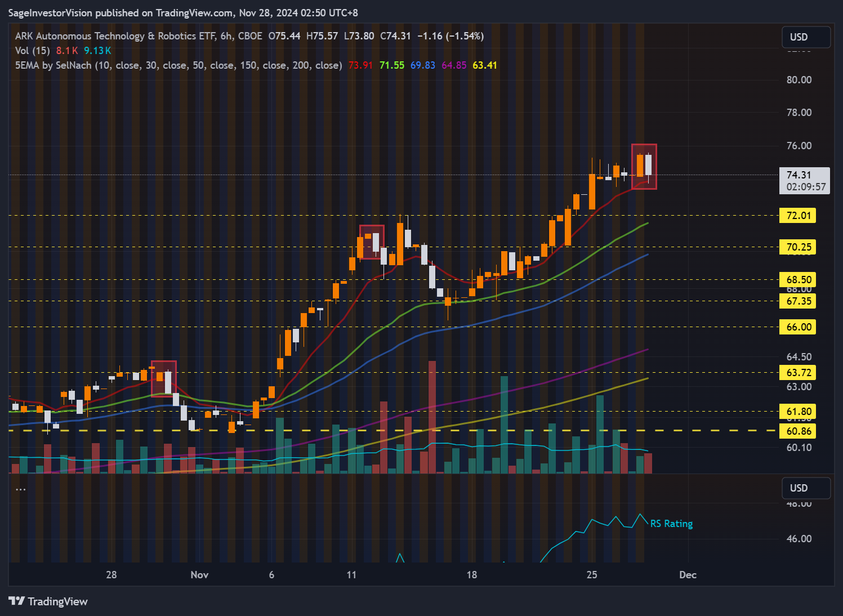The width and height of the screenshot is (843, 616).
Task: Select the ARK Autonomous Technology & Robotics ETF title
Action: (115, 36)
